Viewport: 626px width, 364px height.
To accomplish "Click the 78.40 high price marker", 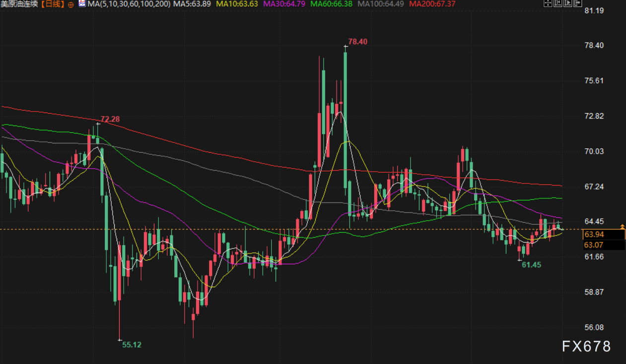I will [x=357, y=42].
